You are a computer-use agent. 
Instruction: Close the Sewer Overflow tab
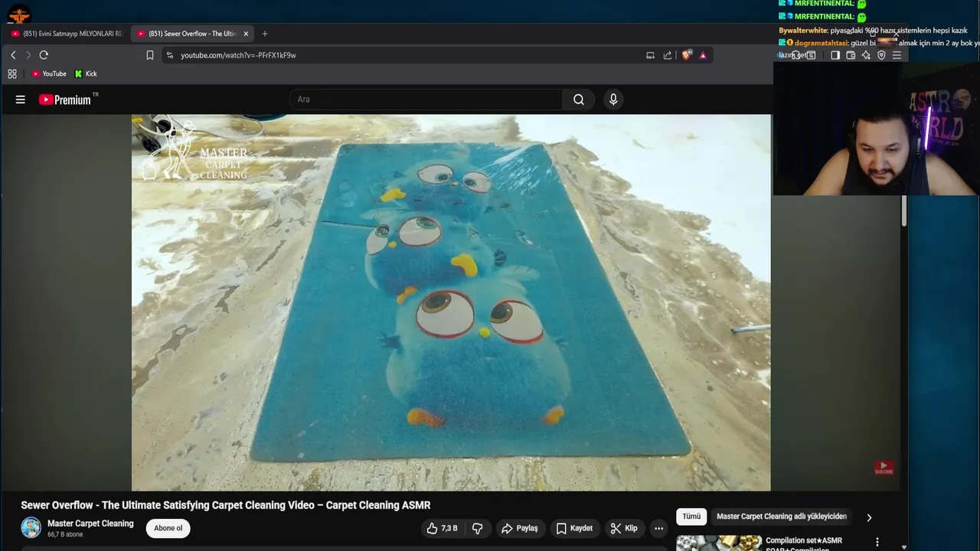(246, 34)
